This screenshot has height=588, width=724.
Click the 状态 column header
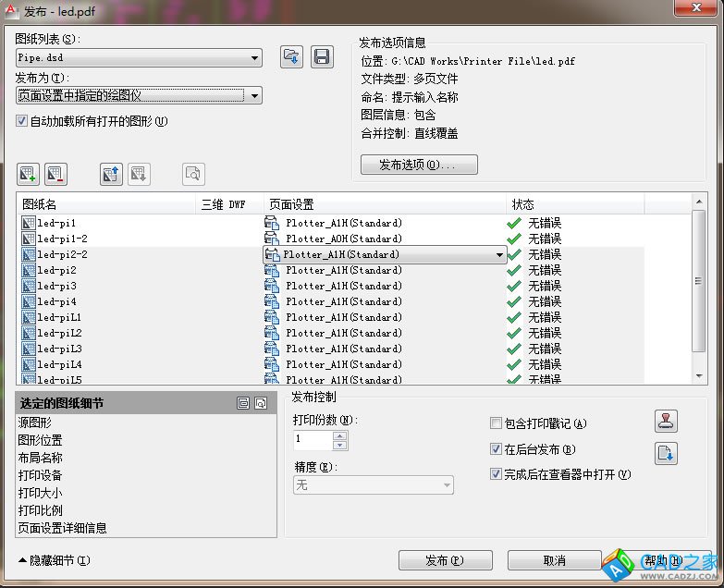pyautogui.click(x=573, y=204)
